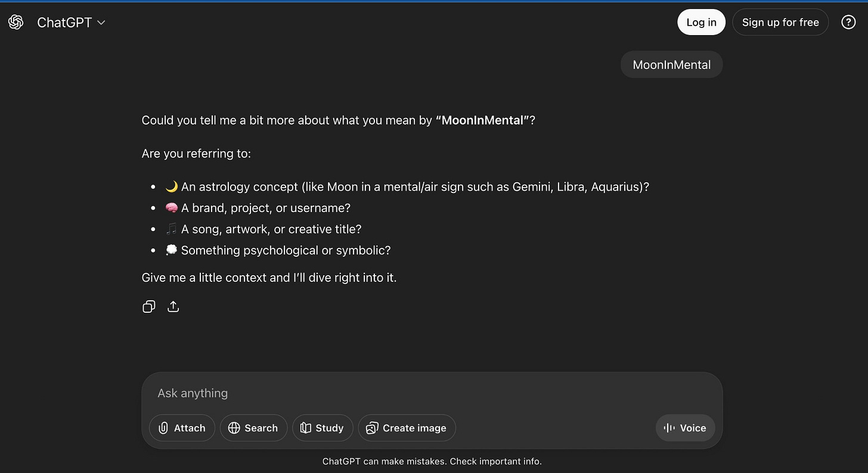Click "Give me a little context" sentence

(269, 278)
